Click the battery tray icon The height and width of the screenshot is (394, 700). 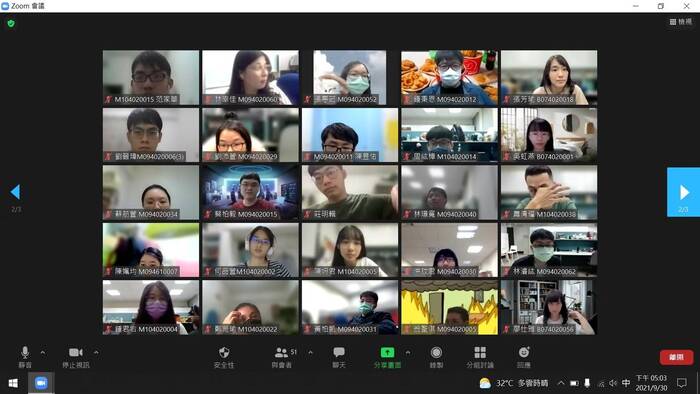pyautogui.click(x=574, y=383)
